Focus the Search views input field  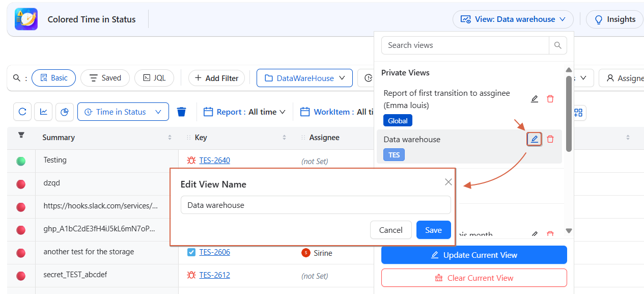(465, 45)
